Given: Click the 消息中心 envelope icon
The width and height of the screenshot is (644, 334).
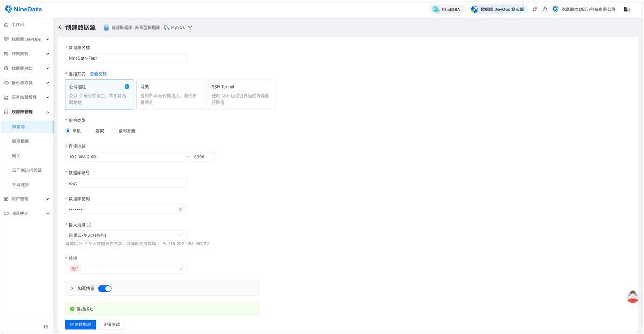Looking at the screenshot, I should 6,213.
